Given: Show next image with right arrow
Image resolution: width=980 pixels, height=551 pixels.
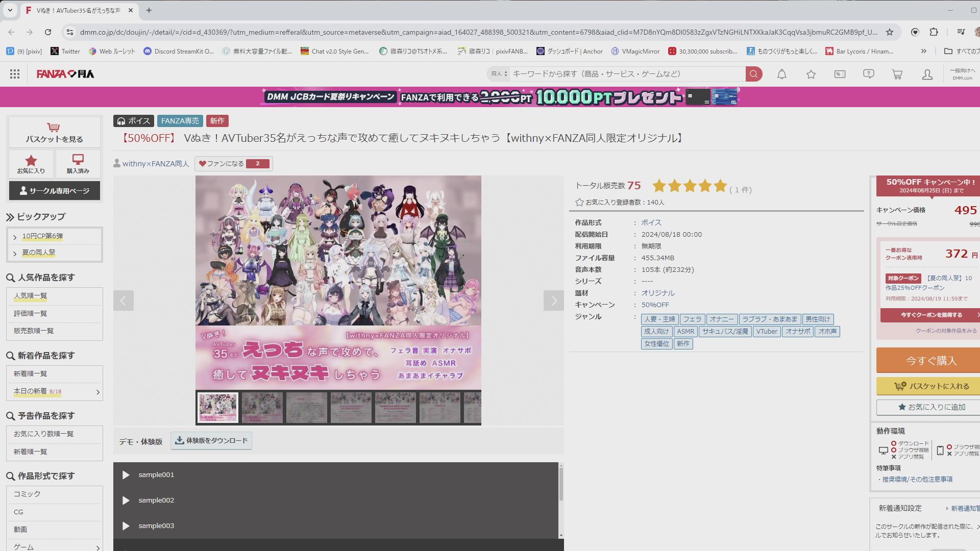Looking at the screenshot, I should pos(553,300).
